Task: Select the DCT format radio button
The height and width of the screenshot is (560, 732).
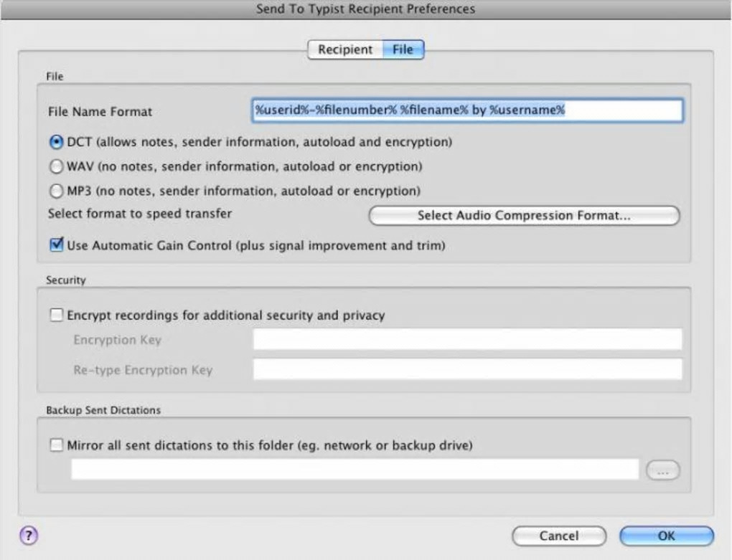Action: [x=56, y=142]
